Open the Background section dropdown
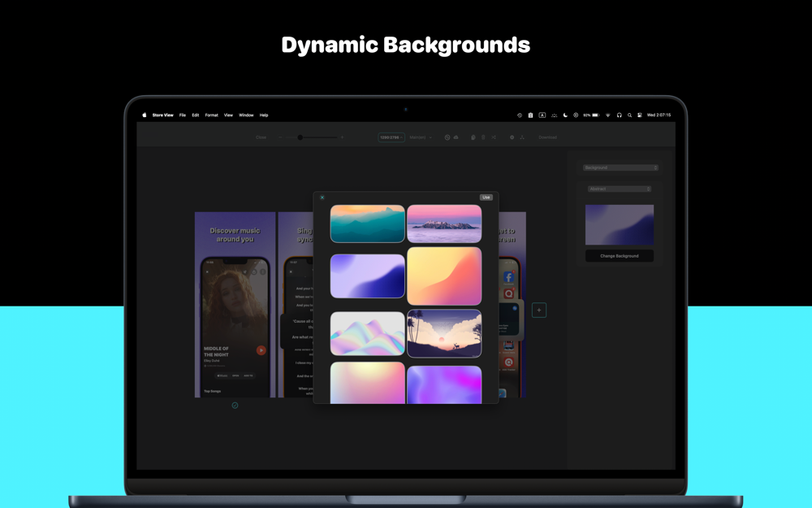812x508 pixels. click(620, 167)
